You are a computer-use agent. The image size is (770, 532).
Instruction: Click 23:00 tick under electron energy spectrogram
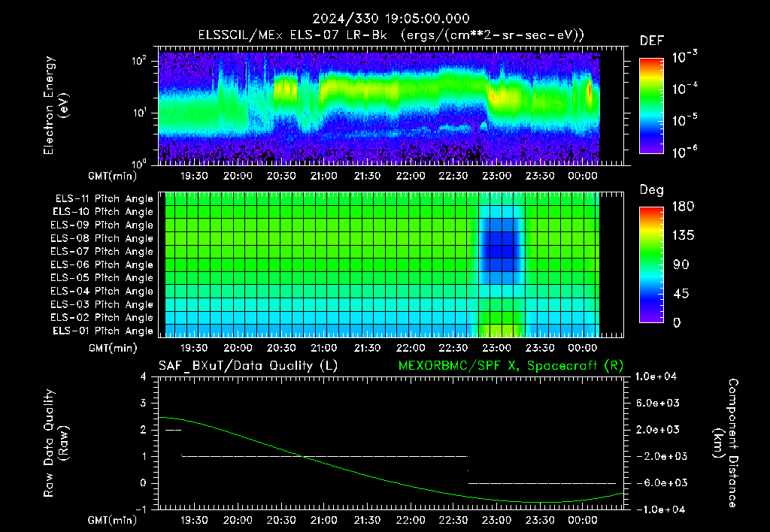496,176
